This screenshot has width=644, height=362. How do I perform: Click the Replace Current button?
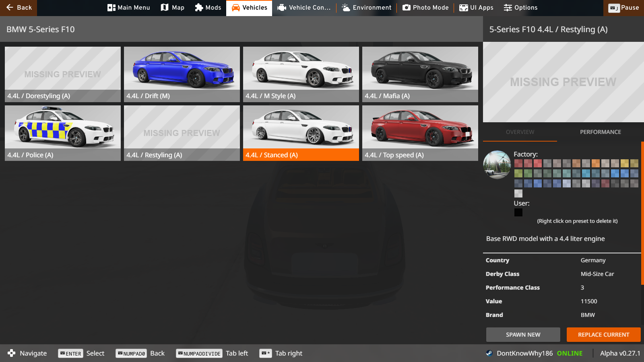tap(604, 335)
